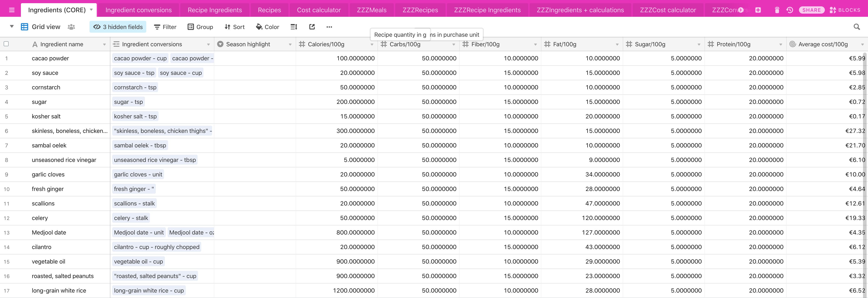Open collaborators people icon next to Grid view
Image resolution: width=868 pixels, height=298 pixels.
click(x=71, y=27)
